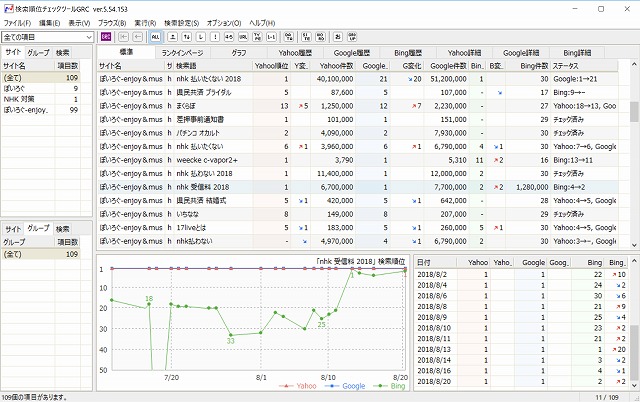Click the back arrow toolbar icon
The width and height of the screenshot is (640, 402).
(138, 37)
